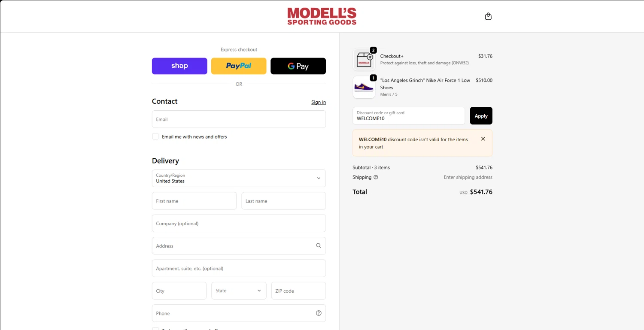Click the Sign in link

(x=319, y=102)
